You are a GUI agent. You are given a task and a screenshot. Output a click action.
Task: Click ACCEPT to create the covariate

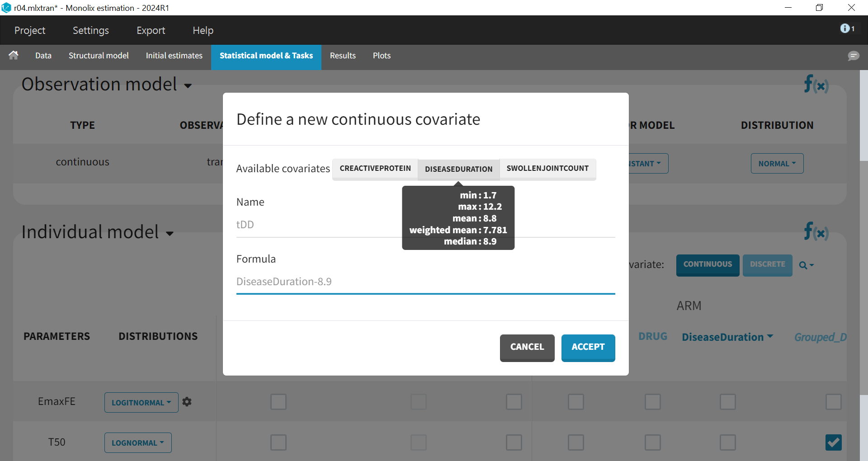(x=588, y=347)
